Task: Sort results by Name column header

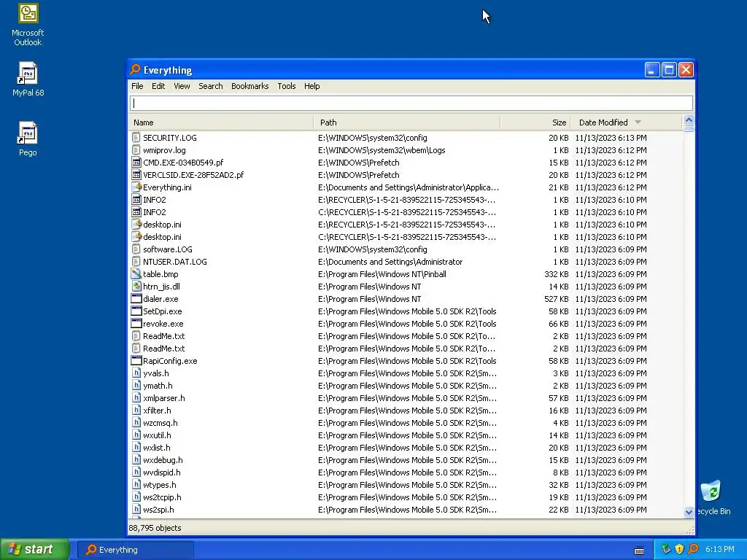Action: coord(221,122)
